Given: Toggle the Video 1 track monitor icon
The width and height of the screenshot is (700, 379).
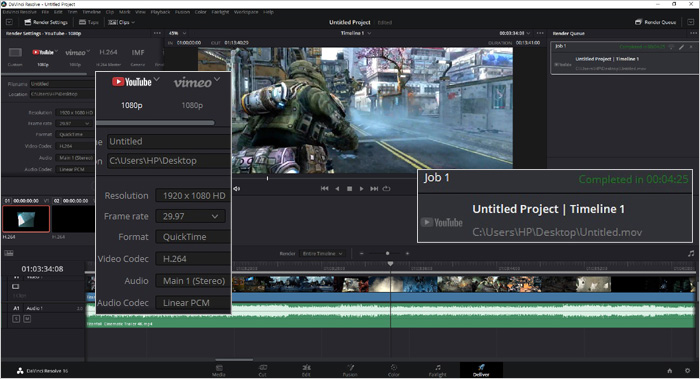Looking at the screenshot, I should [x=16, y=287].
